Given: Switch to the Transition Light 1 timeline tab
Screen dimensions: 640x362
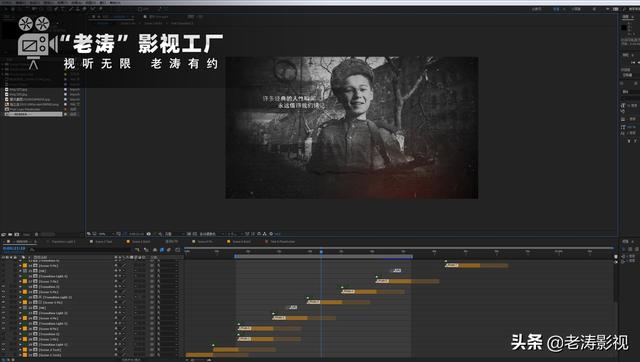Looking at the screenshot, I should click(x=63, y=242).
